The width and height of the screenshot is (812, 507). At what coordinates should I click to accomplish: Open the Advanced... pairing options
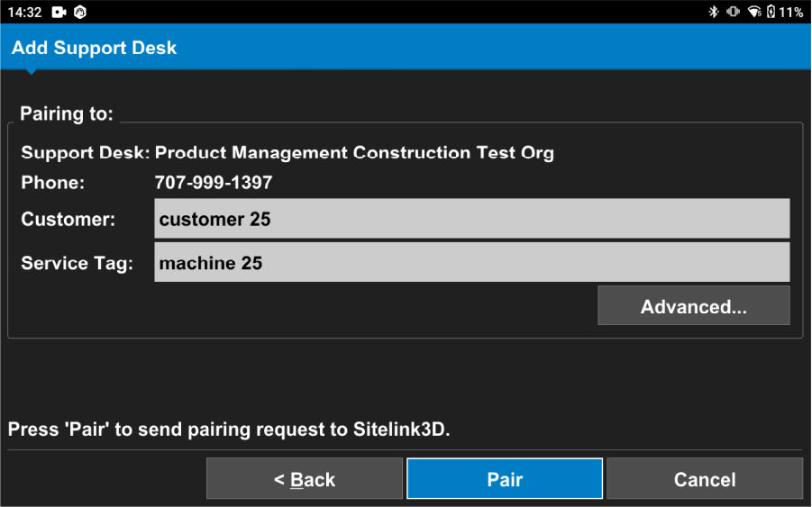tap(693, 306)
